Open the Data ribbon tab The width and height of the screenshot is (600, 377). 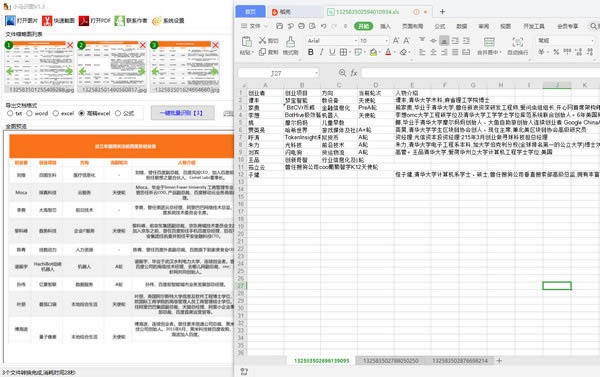click(462, 26)
